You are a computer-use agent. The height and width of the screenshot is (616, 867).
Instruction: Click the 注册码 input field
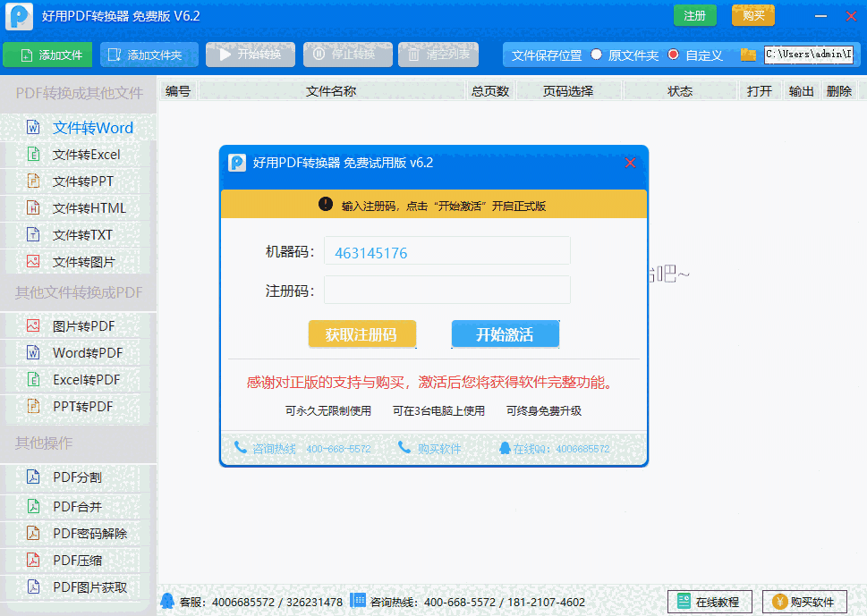coord(446,290)
